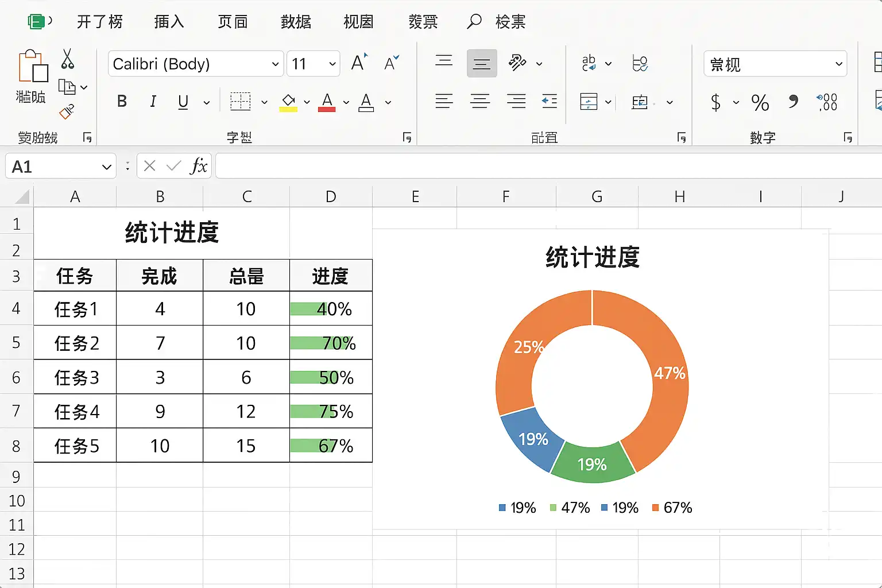Viewport: 882px width, 588px height.
Task: Toggle top vertical alignment
Action: point(444,61)
